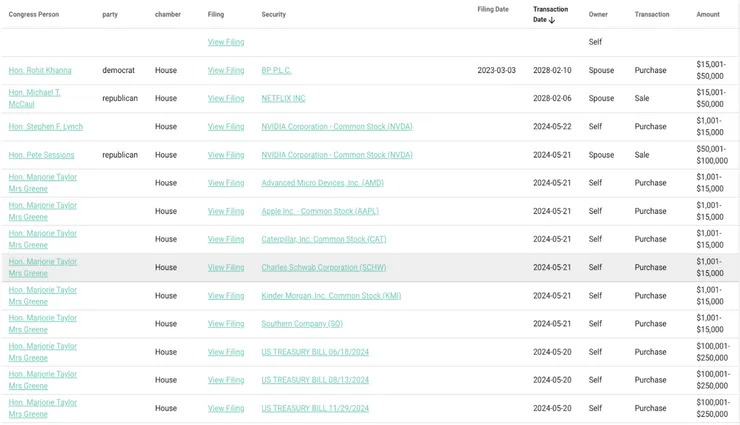This screenshot has width=740, height=425.
Task: Click Southern Company (SO) link
Action: click(x=302, y=324)
